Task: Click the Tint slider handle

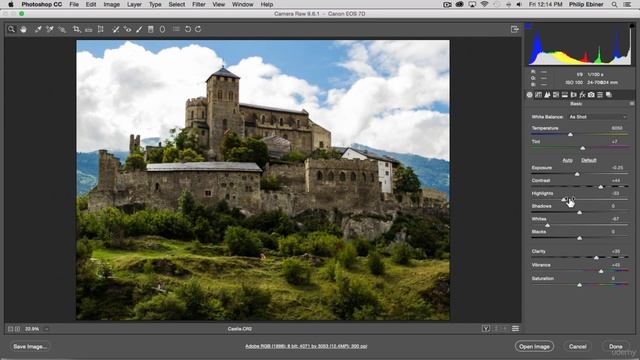Action: [x=583, y=148]
